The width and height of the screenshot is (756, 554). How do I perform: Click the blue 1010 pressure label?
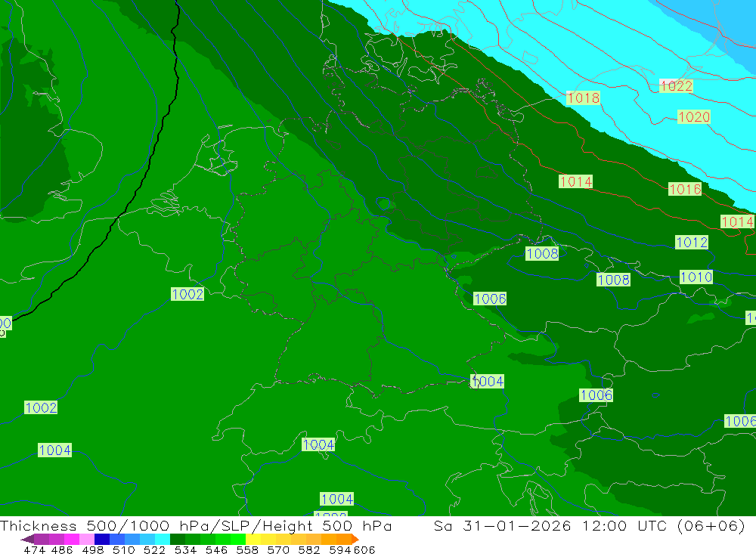tap(696, 277)
